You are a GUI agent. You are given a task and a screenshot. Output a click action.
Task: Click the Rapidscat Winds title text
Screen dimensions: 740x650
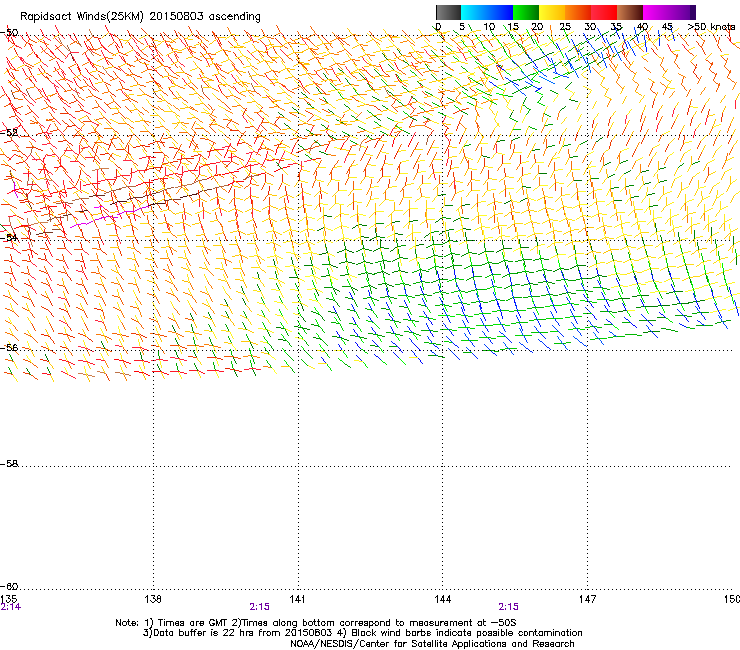[140, 17]
